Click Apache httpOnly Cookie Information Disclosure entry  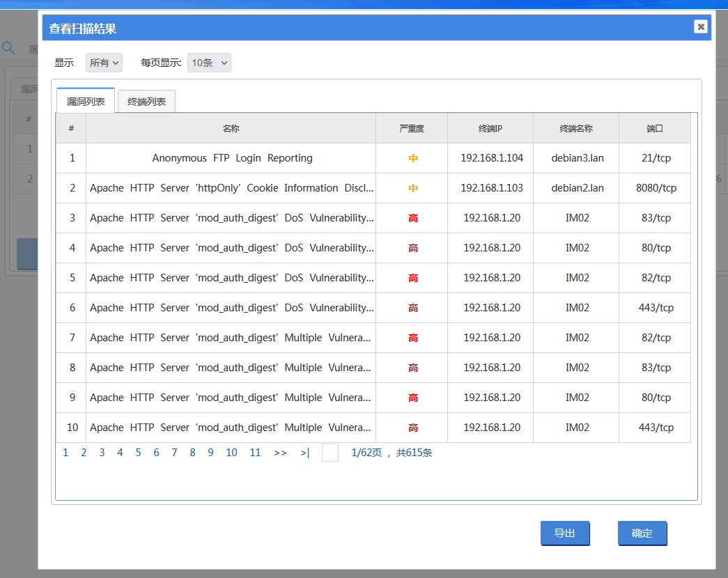231,188
